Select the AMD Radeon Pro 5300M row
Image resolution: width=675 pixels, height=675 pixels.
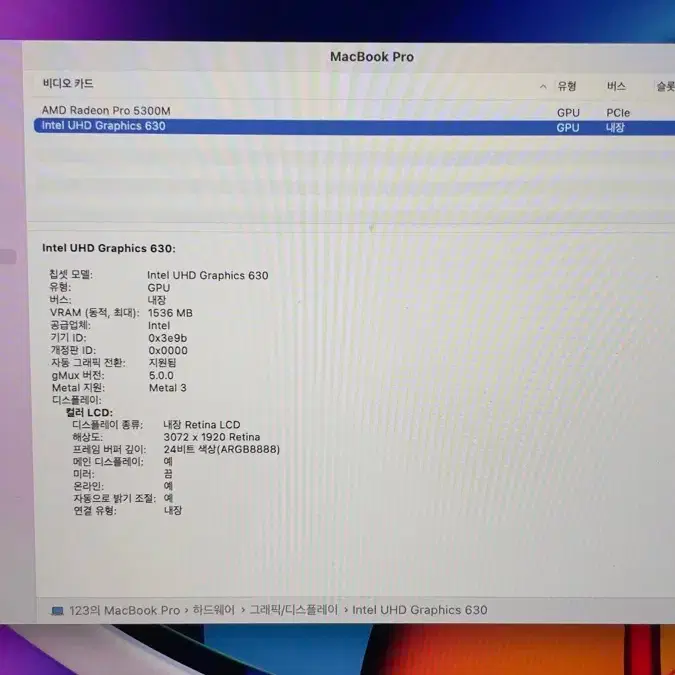click(x=354, y=111)
